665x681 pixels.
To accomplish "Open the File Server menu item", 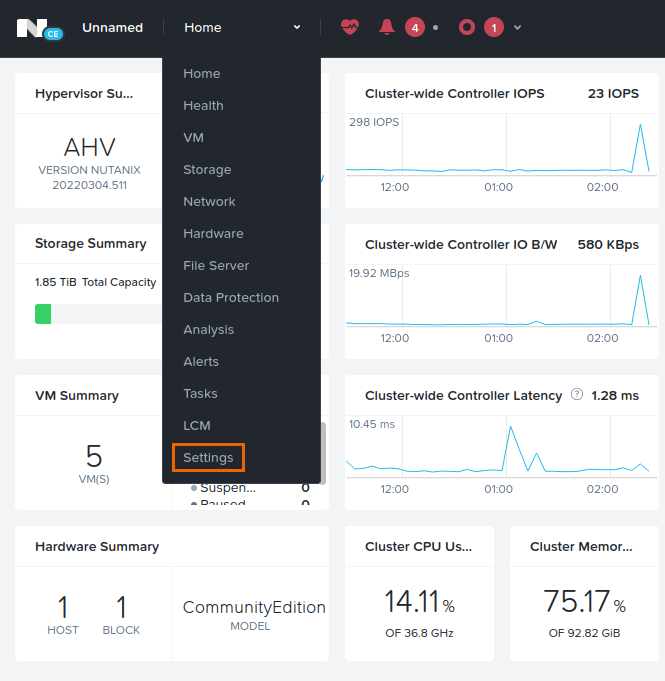I will click(x=216, y=265).
